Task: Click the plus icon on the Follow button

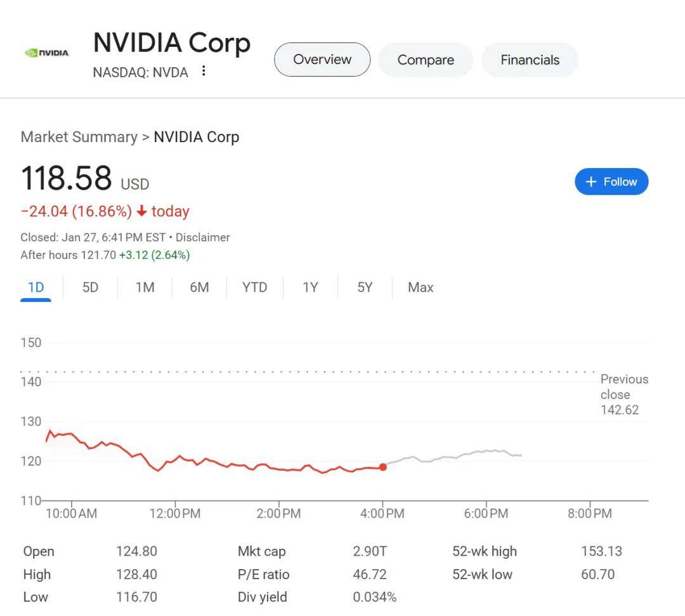Action: (590, 181)
